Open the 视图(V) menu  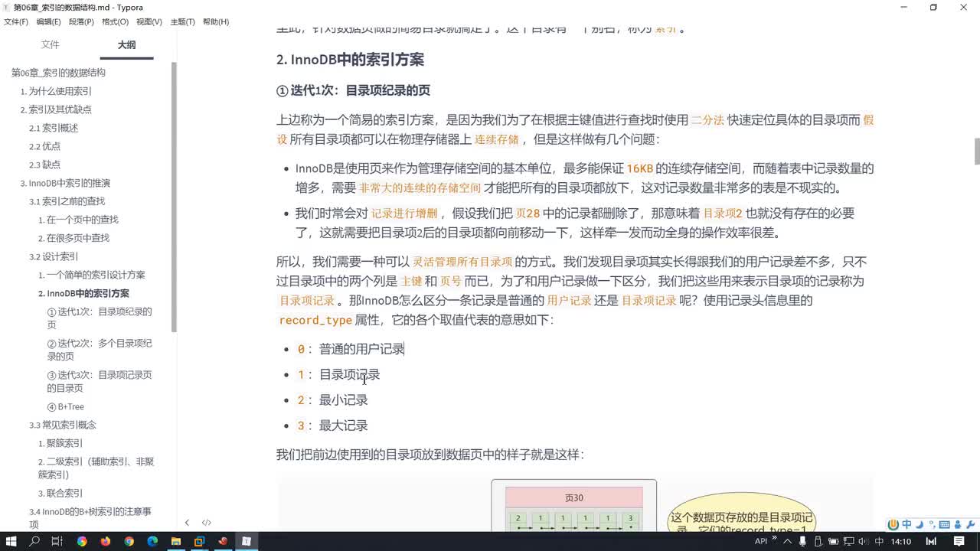[149, 21]
